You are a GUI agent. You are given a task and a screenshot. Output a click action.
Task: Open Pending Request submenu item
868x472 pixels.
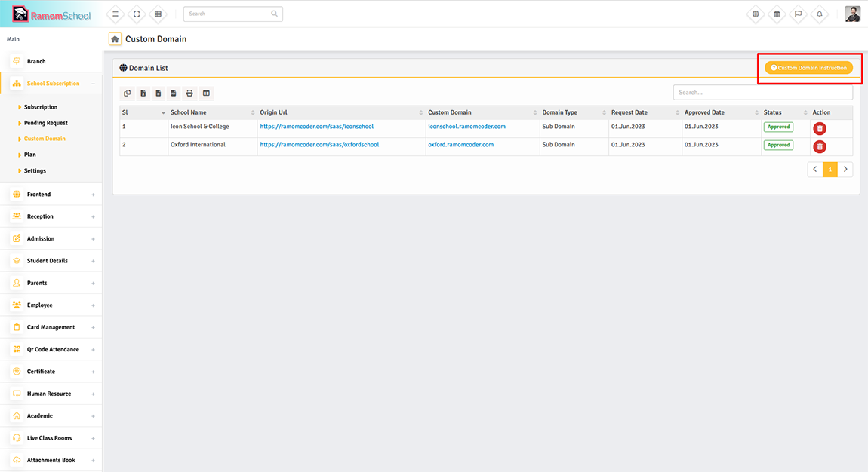tap(45, 123)
